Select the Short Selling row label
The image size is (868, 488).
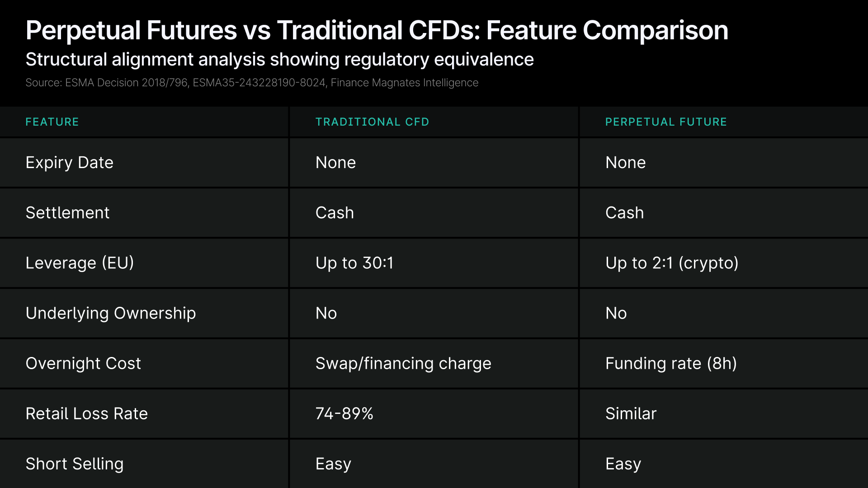tap(74, 464)
